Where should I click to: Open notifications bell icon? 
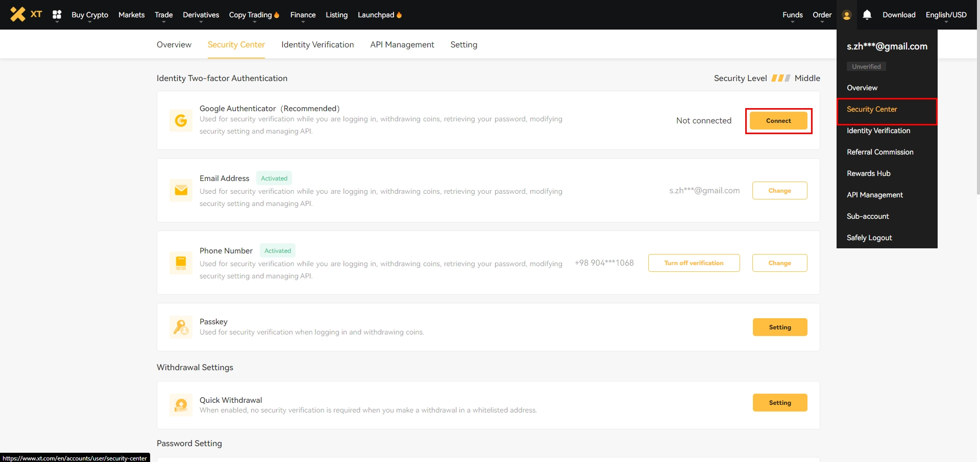point(867,15)
